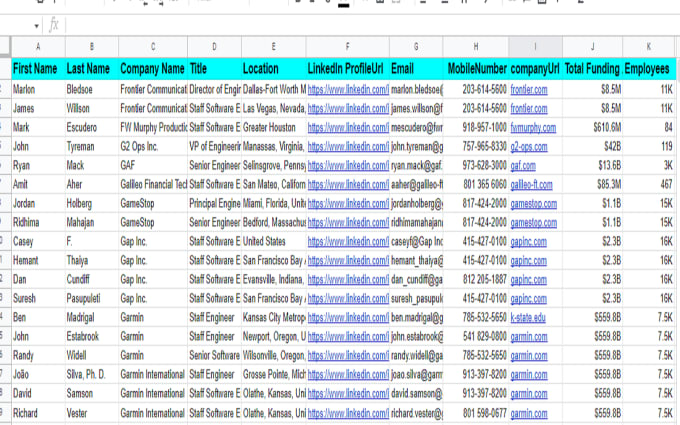Open gamestop.com link in Jordan's row
Screen dimensions: 680x425
point(533,204)
